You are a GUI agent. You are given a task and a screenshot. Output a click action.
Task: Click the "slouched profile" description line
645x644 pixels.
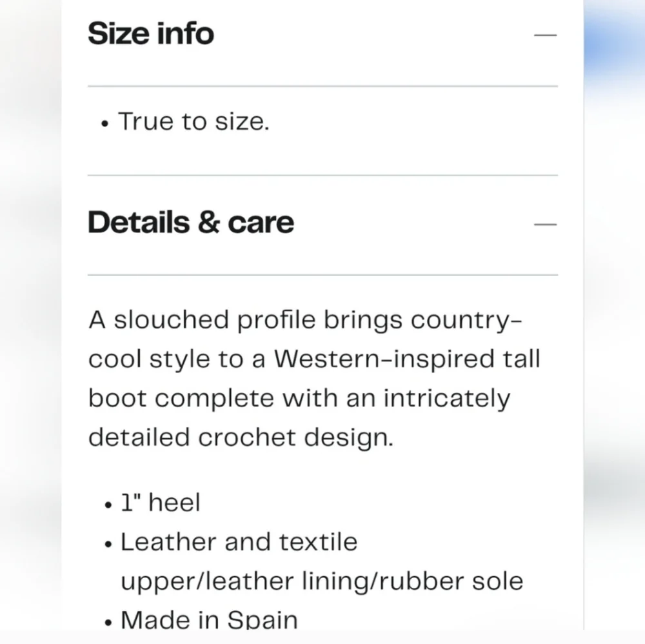[306, 319]
